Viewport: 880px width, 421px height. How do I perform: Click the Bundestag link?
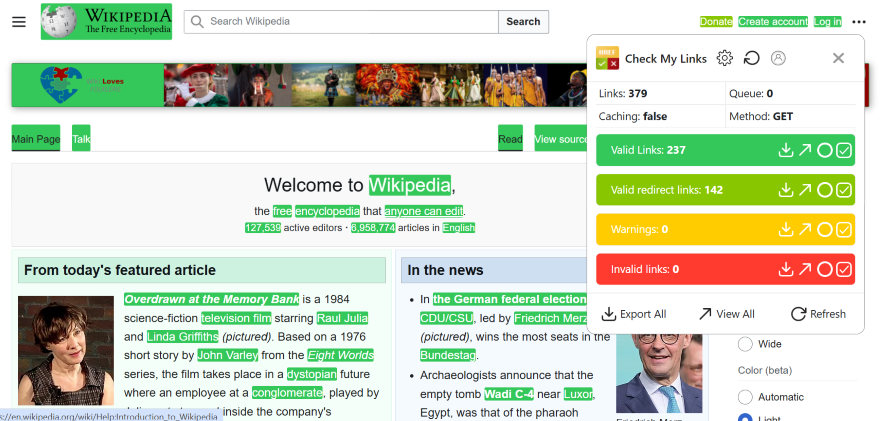click(448, 355)
